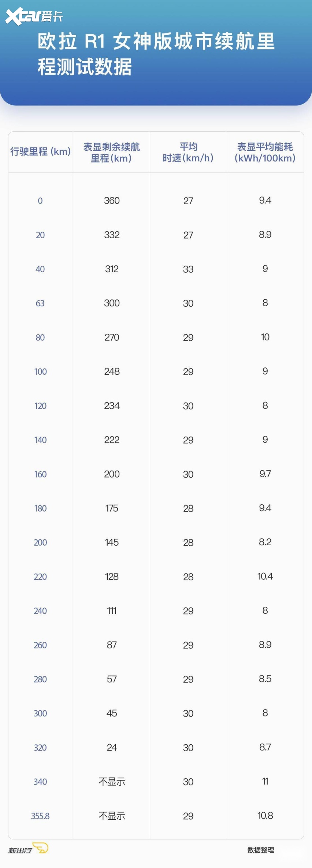Click the 9.7 energy consumption value

(x=265, y=474)
